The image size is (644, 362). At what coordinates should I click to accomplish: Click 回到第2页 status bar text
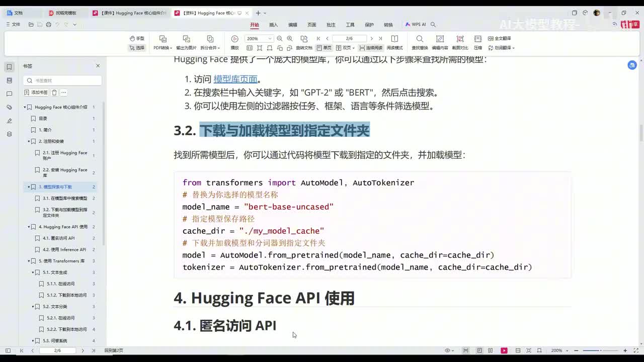tap(114, 350)
